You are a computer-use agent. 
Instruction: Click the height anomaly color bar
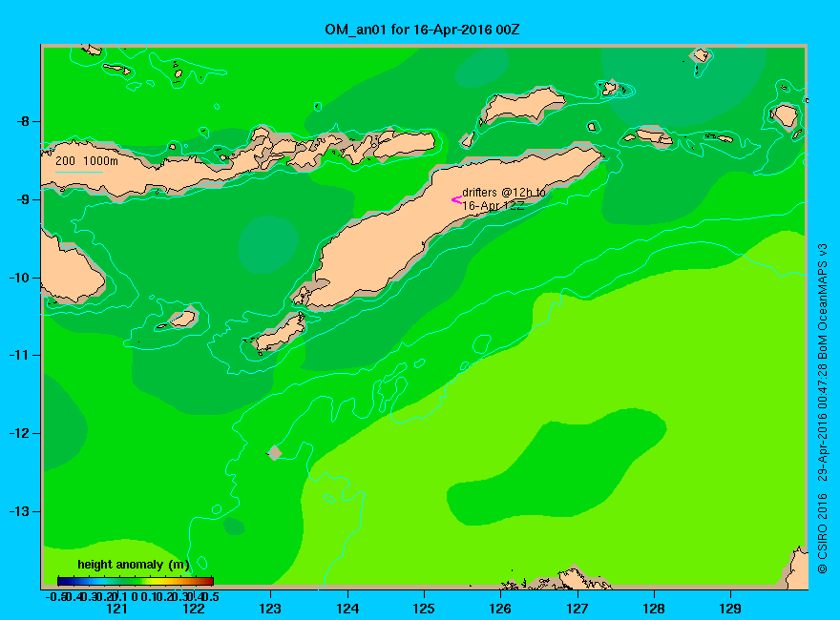(136, 581)
